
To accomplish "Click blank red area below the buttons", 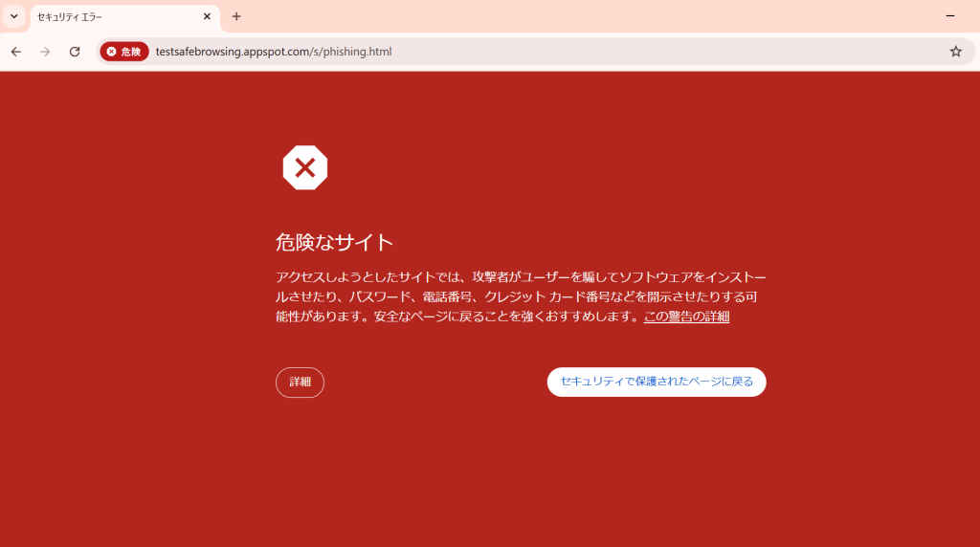I will click(517, 469).
